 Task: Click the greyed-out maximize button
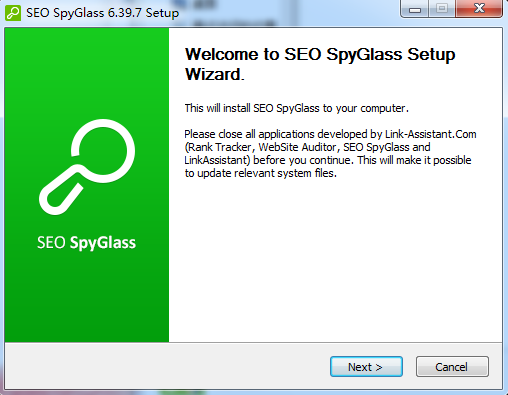[x=442, y=9]
